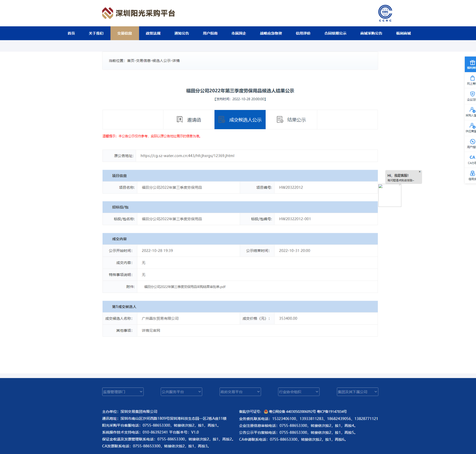Viewport: 476px width, 454px height.
Task: Open the 用户指南 compass icon in sidebar
Action: point(472,142)
